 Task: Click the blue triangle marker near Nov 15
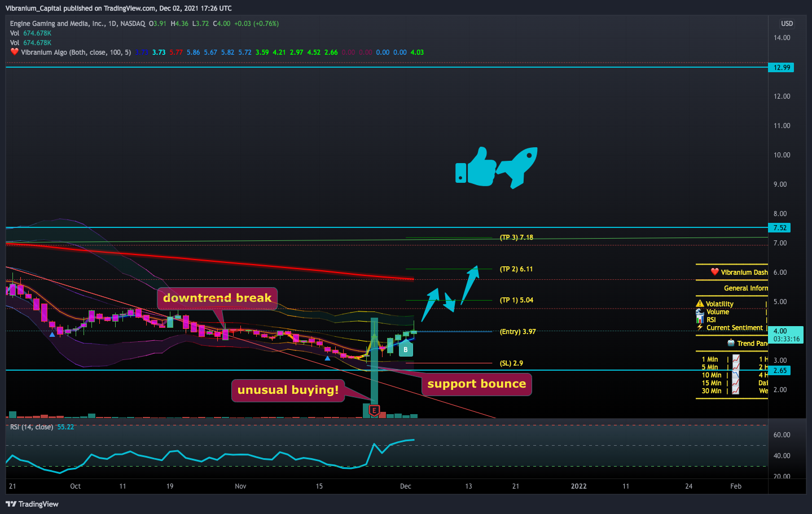tap(328, 358)
